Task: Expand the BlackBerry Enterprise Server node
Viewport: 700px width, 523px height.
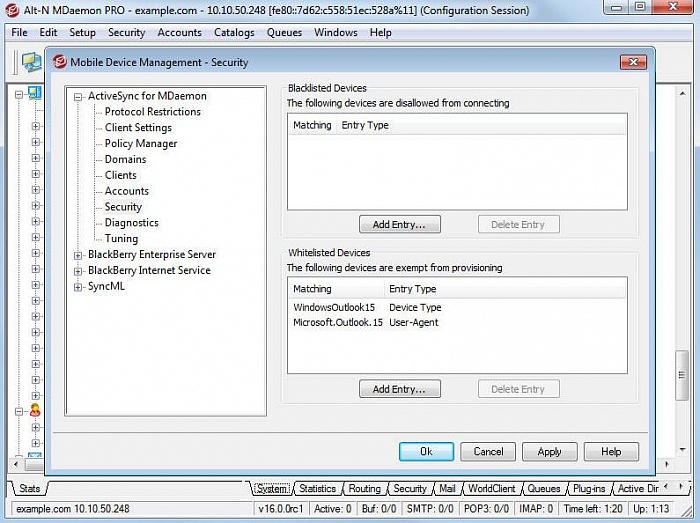Action: click(78, 255)
